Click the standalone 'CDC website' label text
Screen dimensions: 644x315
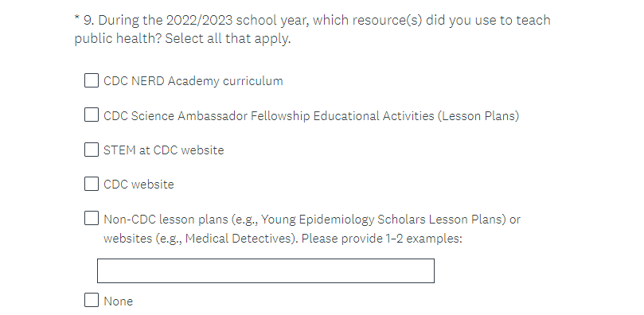(x=139, y=185)
